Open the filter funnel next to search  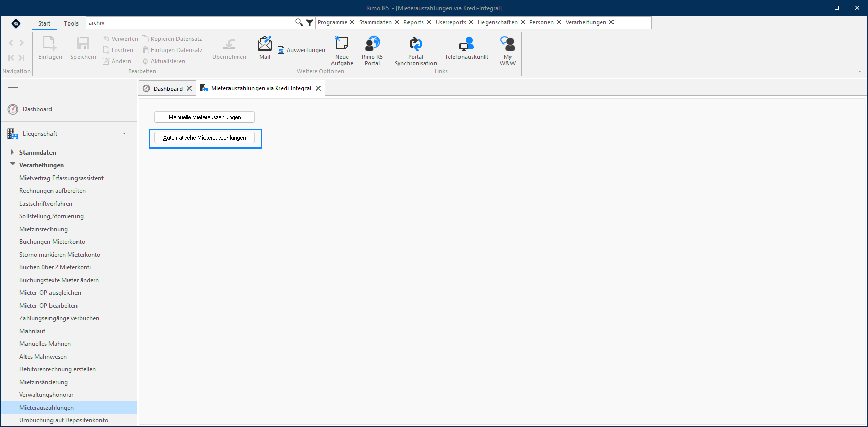pos(310,22)
